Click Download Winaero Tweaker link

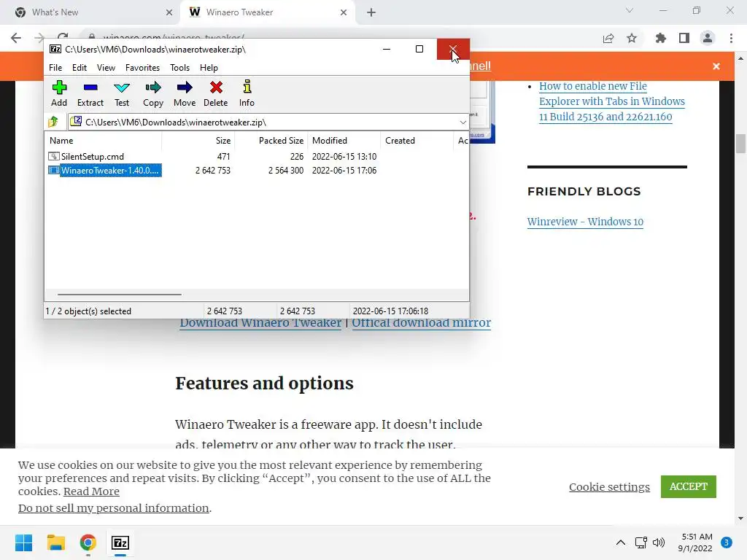click(x=260, y=323)
